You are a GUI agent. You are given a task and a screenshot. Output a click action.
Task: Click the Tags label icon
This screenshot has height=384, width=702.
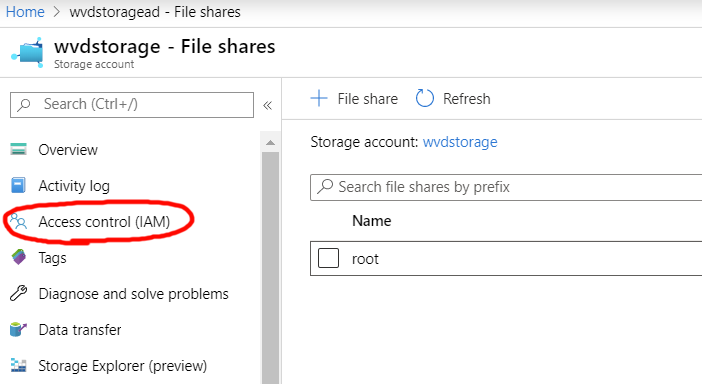coord(19,257)
